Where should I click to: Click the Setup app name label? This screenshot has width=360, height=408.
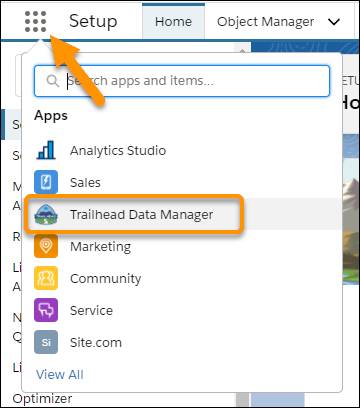click(x=93, y=21)
